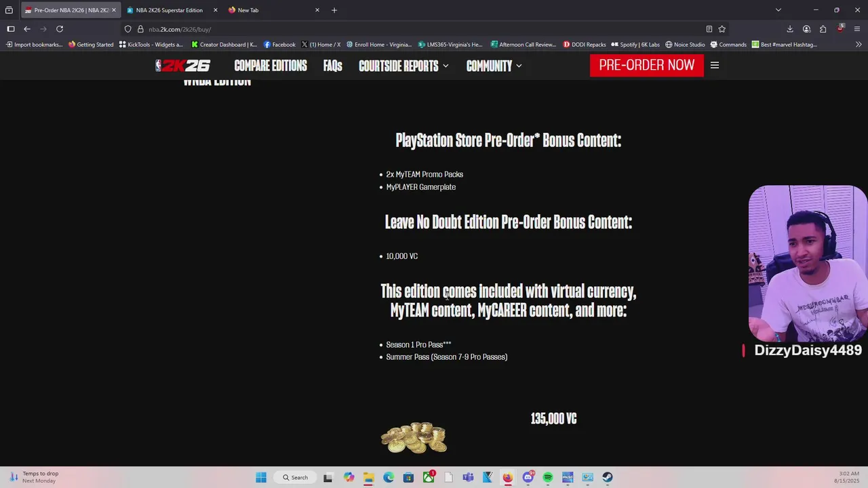Open Microsoft Store from the taskbar
This screenshot has height=488, width=868.
[408, 477]
